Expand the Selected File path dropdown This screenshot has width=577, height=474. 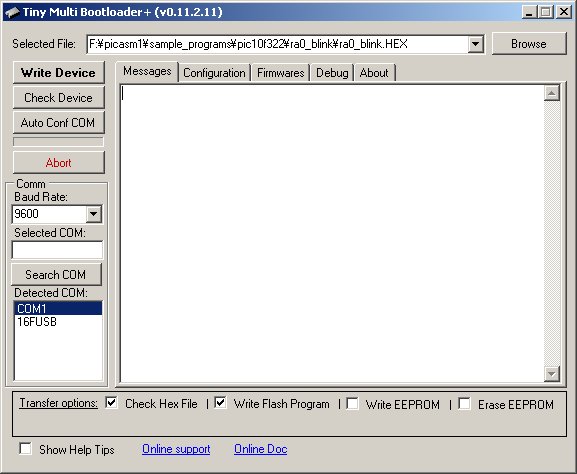pyautogui.click(x=475, y=44)
